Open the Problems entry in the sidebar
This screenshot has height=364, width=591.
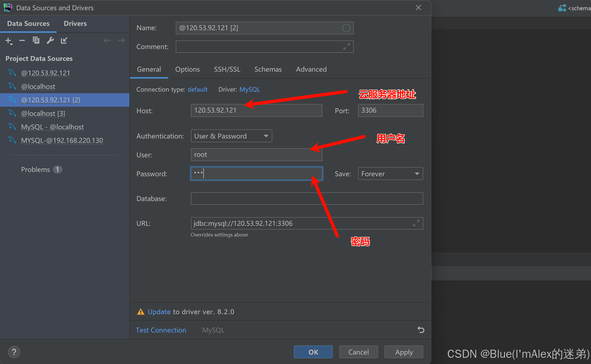point(42,169)
